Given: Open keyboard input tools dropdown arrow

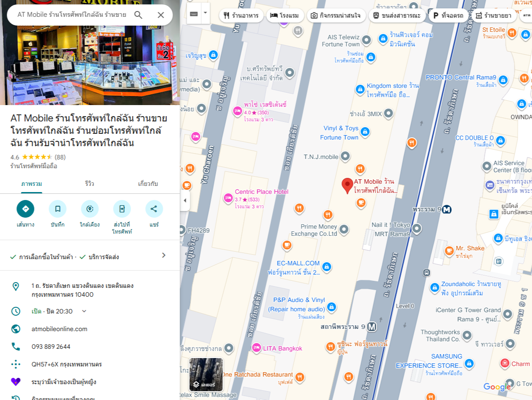Looking at the screenshot, I should pyautogui.click(x=205, y=13).
